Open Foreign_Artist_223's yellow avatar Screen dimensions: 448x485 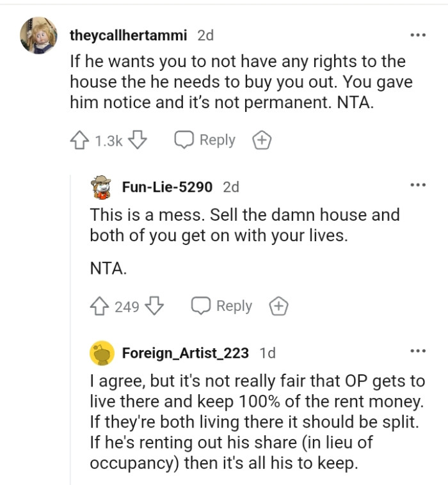[x=100, y=353]
